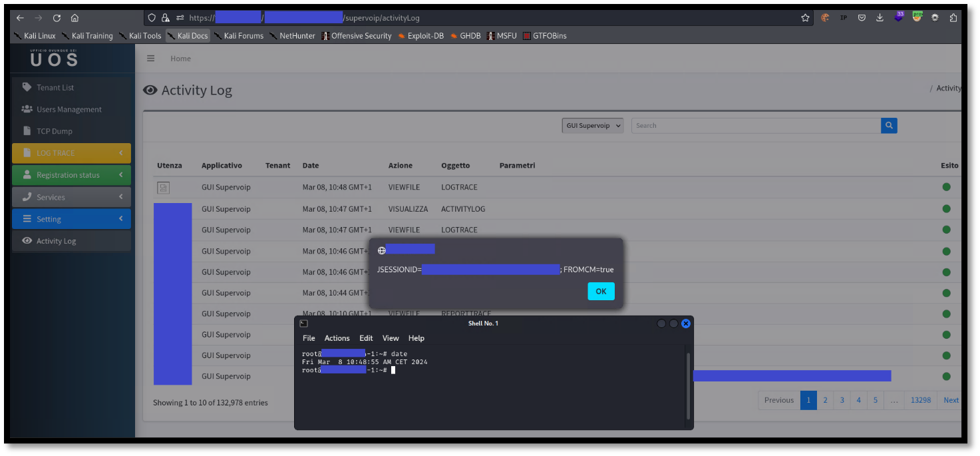Open Tenant List in the sidebar
Image resolution: width=980 pixels, height=456 pixels.
[71, 87]
